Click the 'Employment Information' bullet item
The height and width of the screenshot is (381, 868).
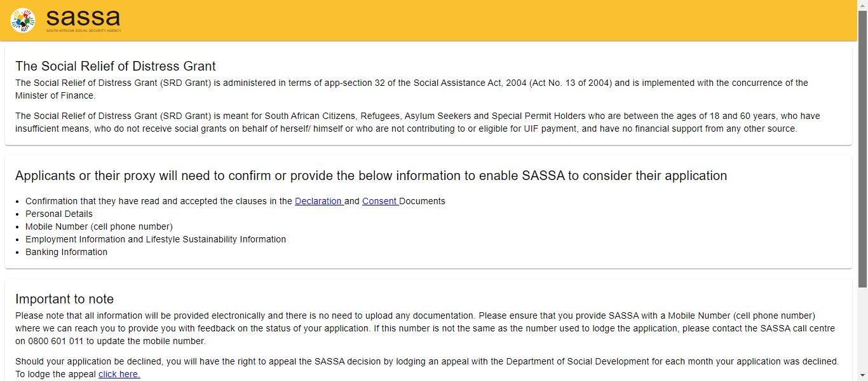pos(155,239)
